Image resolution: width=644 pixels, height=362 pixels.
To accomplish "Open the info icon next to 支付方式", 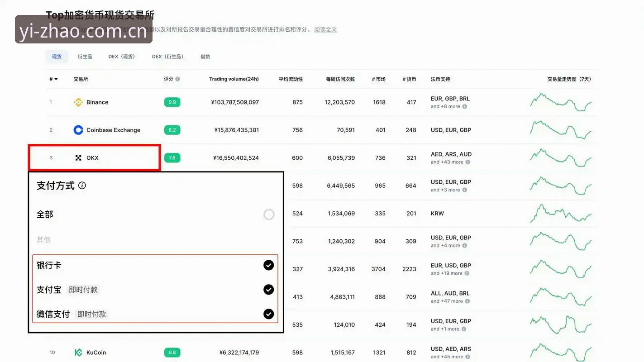I will 82,186.
